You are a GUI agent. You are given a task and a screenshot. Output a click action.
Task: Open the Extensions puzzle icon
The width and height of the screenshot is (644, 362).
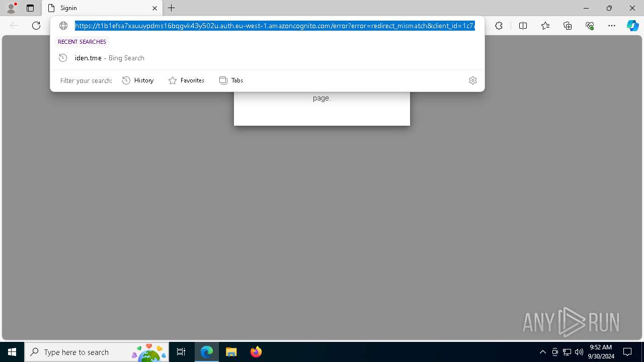(x=499, y=26)
